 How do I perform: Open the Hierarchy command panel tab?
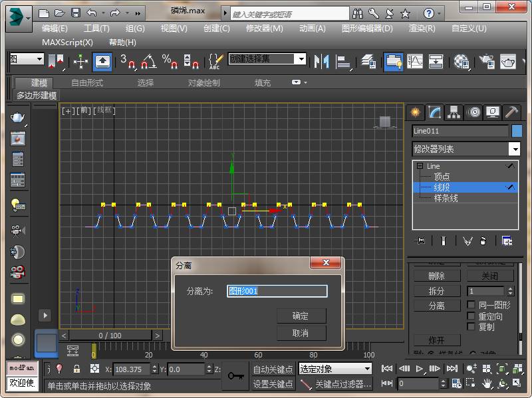pyautogui.click(x=454, y=112)
